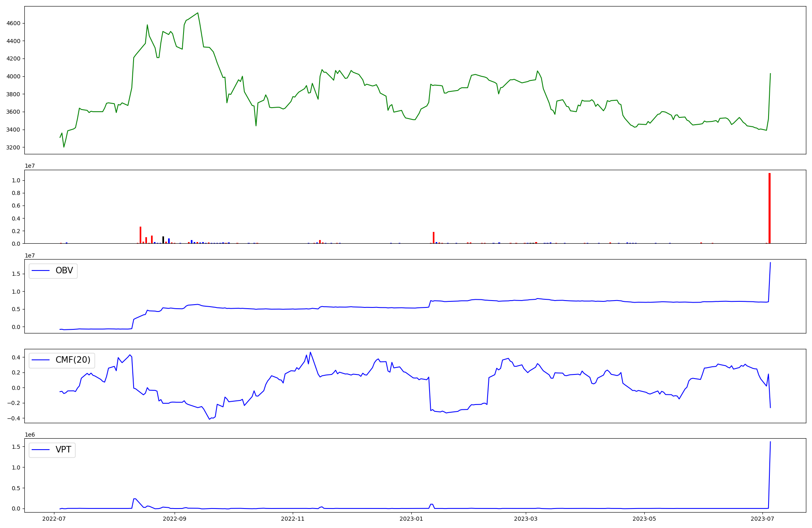The height and width of the screenshot is (528, 812).
Task: Click the tallest red volume bar
Action: (x=769, y=208)
